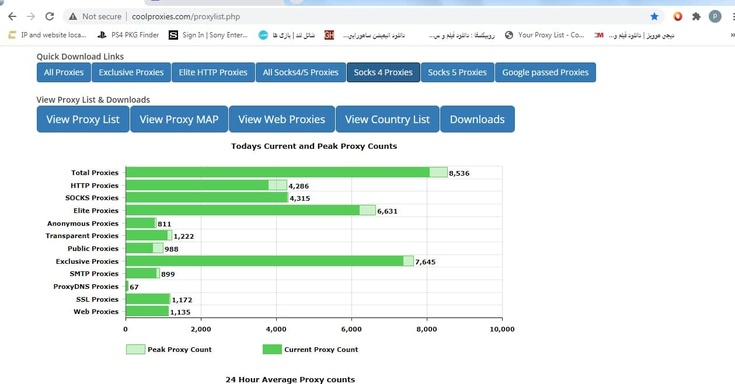Click the browser forward arrow

[31, 16]
